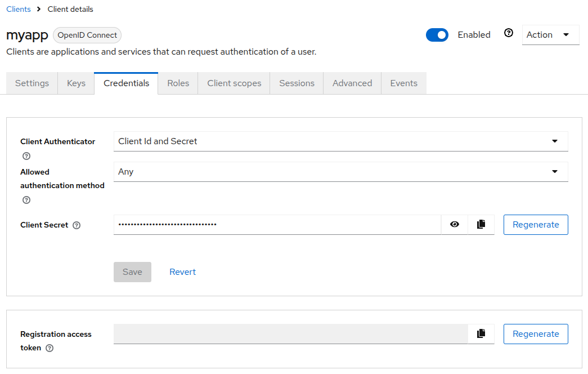Screen dimensions: 588x374
Task: Disable the myapp client with the Enabled toggle
Action: click(x=437, y=34)
